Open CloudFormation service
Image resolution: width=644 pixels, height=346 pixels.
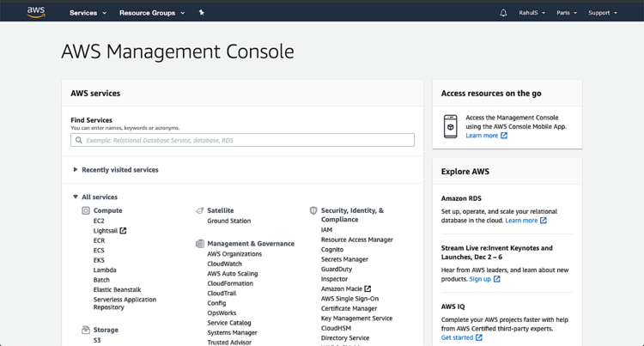coord(230,283)
